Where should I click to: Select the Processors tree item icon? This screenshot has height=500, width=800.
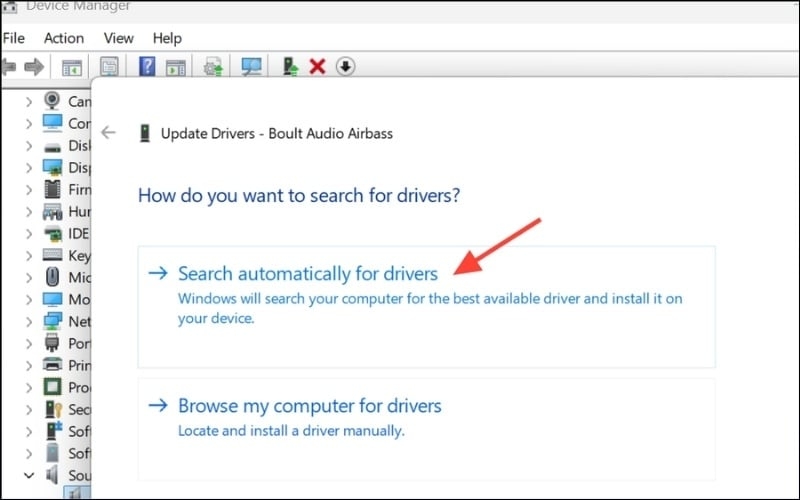tap(52, 387)
